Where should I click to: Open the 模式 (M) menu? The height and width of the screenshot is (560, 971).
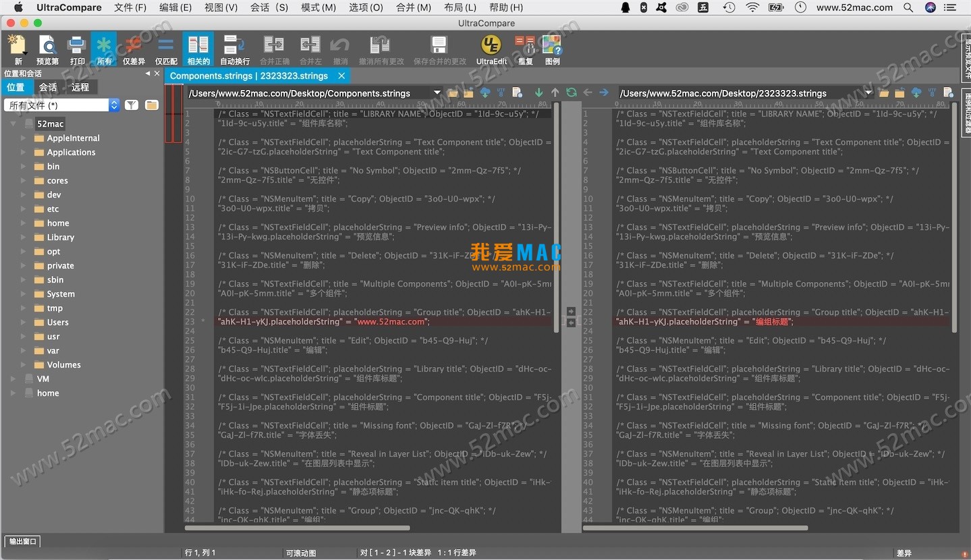pos(318,7)
